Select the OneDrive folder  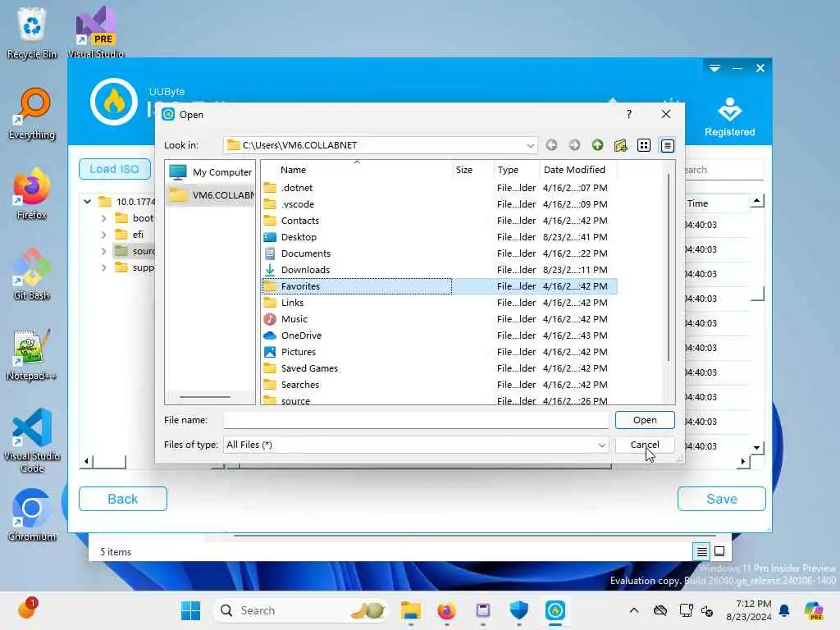[301, 336]
